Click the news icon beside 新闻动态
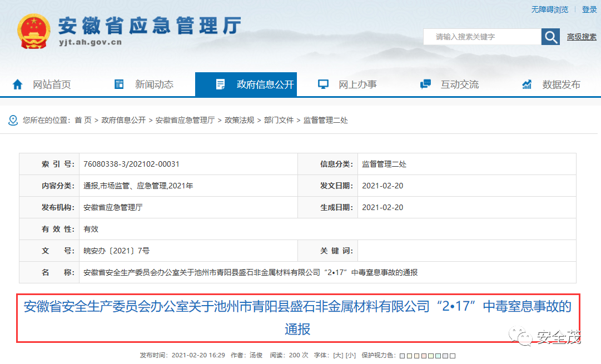This screenshot has height=364, width=601. 119,84
